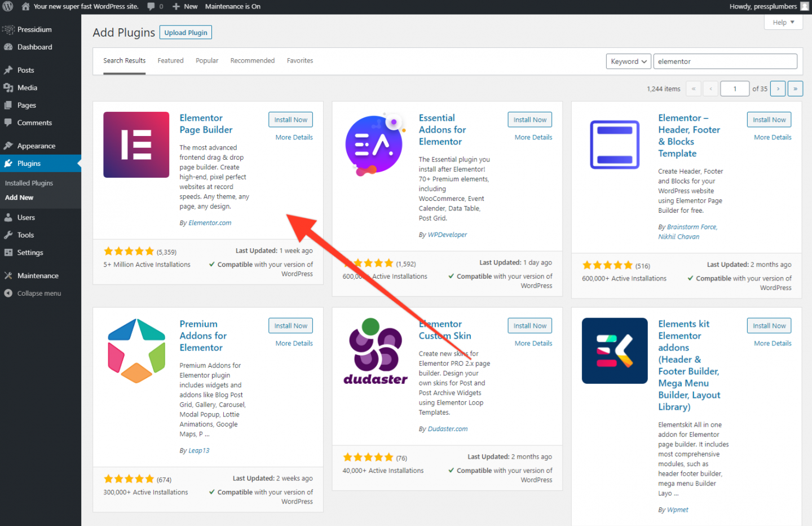Open the site home icon link
Screen dimensions: 812x526
pos(25,7)
